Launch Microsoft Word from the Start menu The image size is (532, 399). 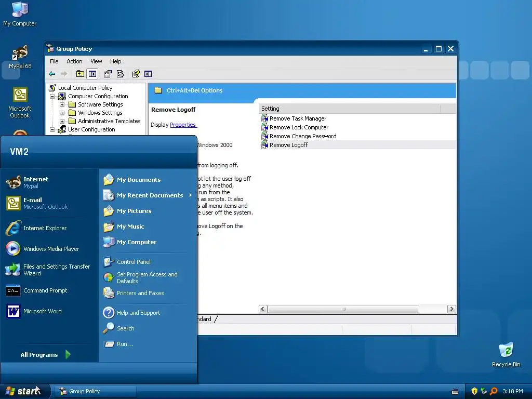click(x=34, y=311)
